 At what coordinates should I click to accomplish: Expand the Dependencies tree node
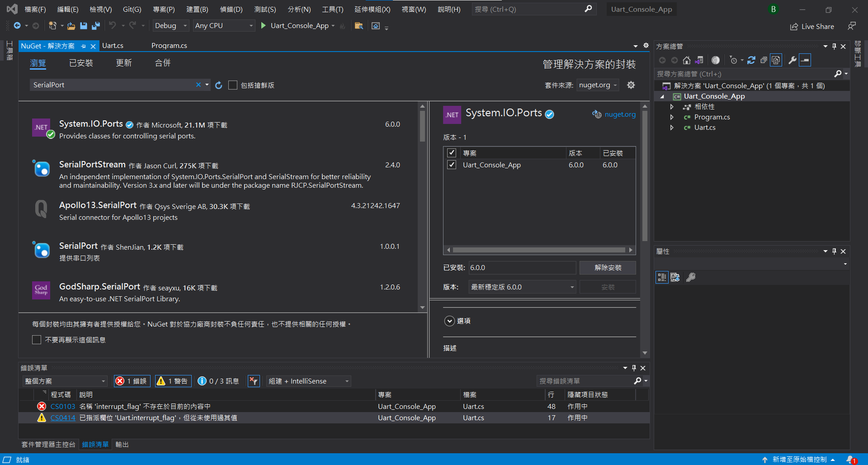[672, 107]
